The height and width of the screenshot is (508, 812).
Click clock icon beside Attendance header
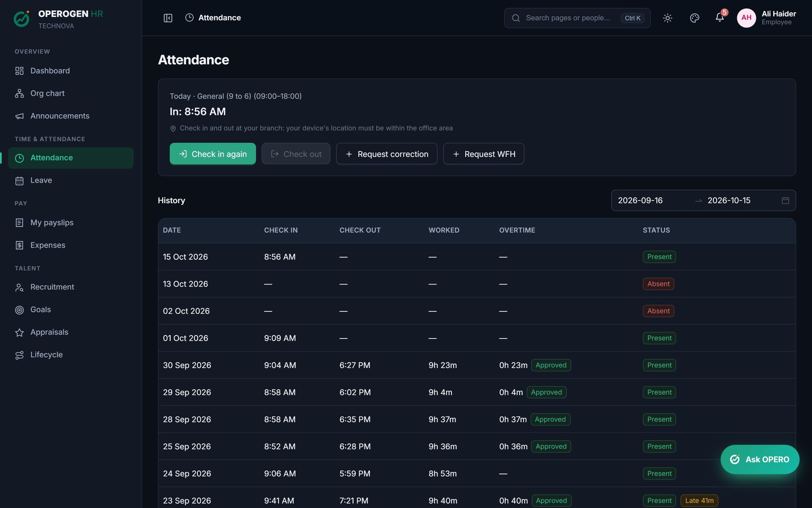click(x=189, y=17)
